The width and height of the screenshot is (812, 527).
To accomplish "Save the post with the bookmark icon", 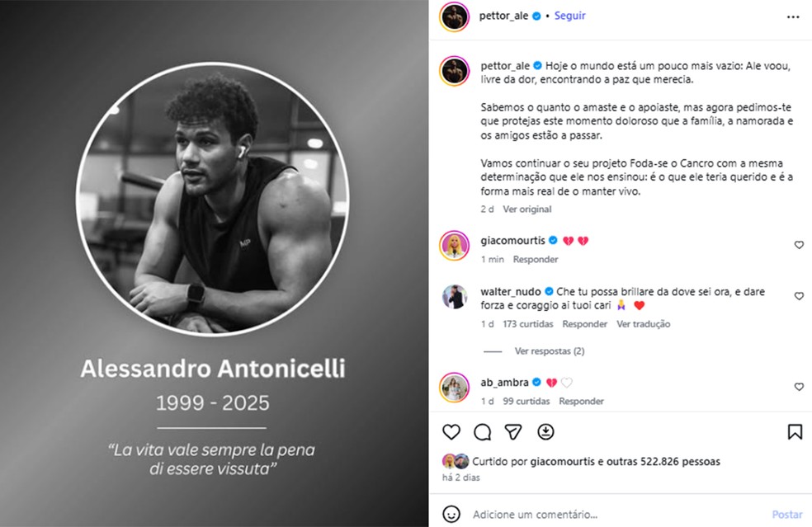I will pyautogui.click(x=794, y=431).
